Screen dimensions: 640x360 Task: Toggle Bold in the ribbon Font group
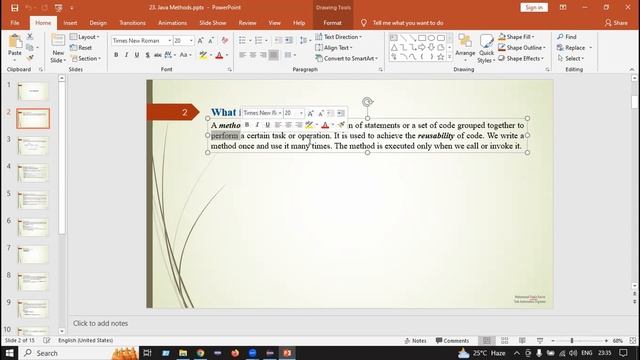(x=116, y=55)
